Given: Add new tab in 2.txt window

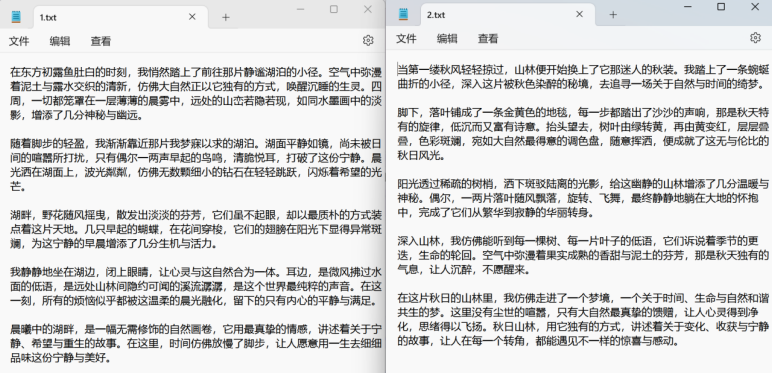Looking at the screenshot, I should 613,15.
